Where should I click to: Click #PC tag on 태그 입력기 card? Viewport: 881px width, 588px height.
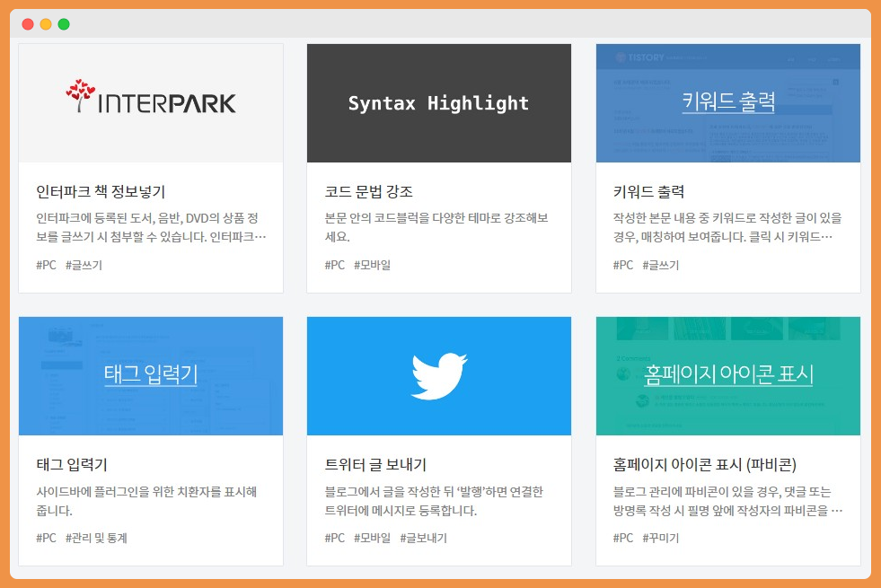point(46,538)
